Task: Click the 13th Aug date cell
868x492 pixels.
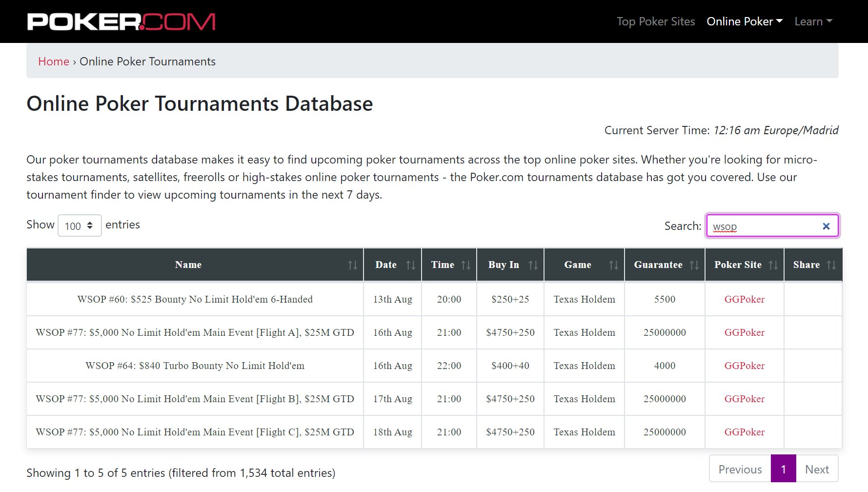Action: tap(393, 299)
